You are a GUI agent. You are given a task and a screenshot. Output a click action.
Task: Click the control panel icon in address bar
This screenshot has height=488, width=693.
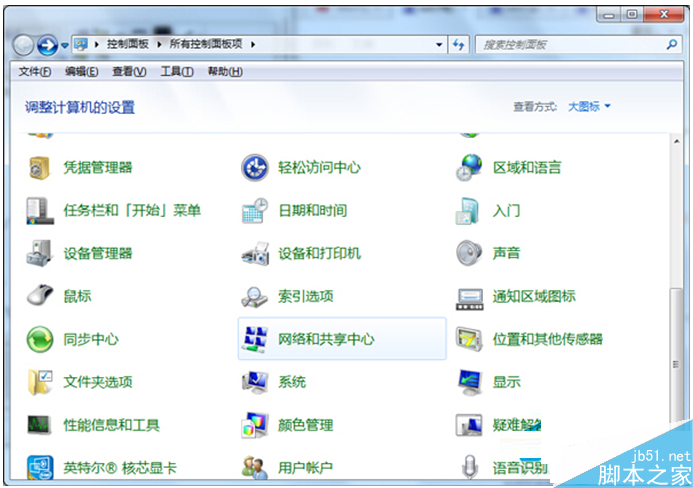click(x=80, y=44)
